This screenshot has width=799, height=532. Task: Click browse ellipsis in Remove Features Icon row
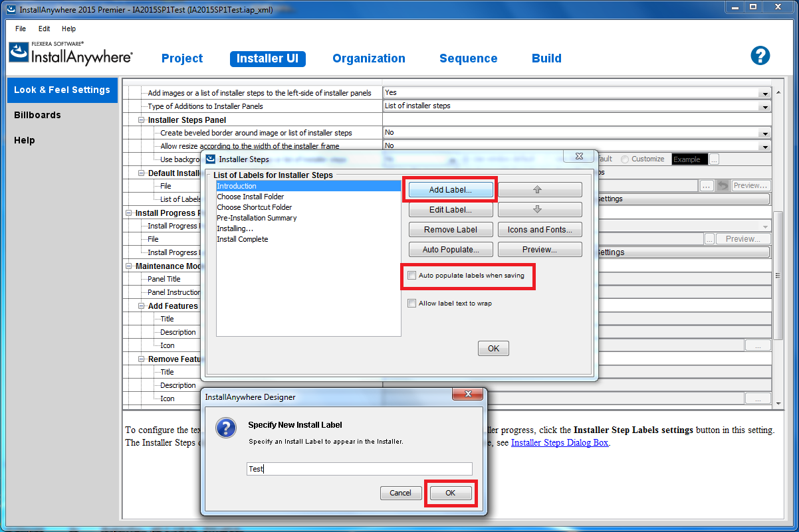click(758, 399)
